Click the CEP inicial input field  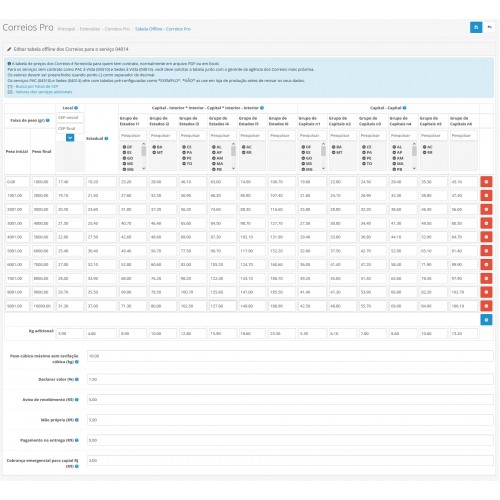70,118
